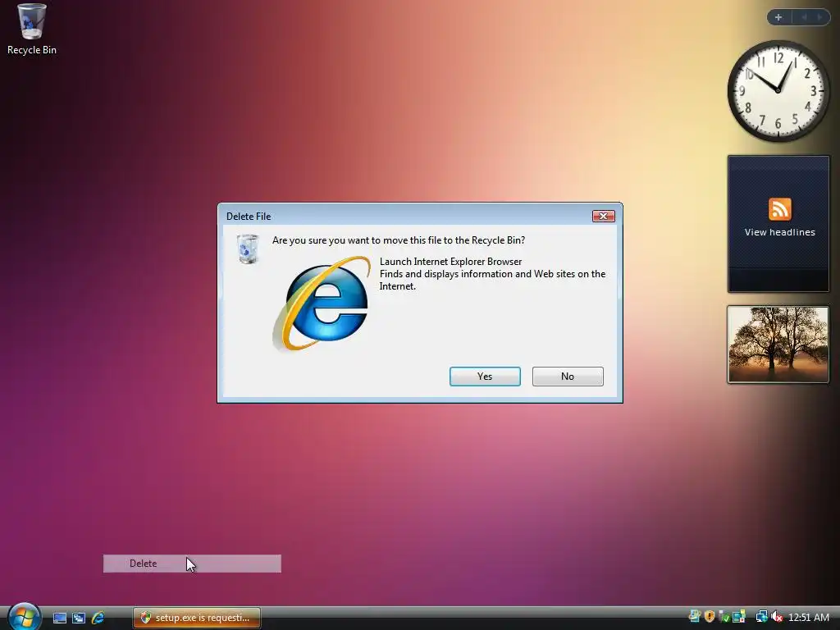Click the sidebar previous-page arrow
Screen dimensions: 840x630
point(804,17)
